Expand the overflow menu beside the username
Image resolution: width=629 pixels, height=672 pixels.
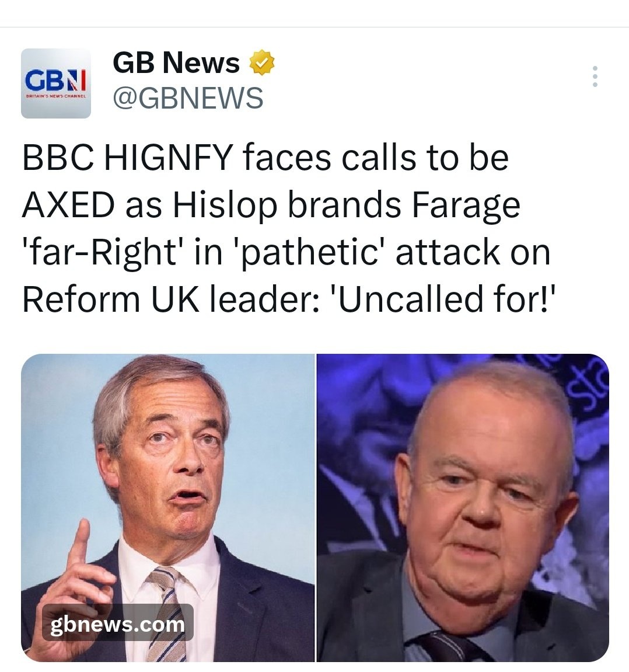click(x=596, y=78)
